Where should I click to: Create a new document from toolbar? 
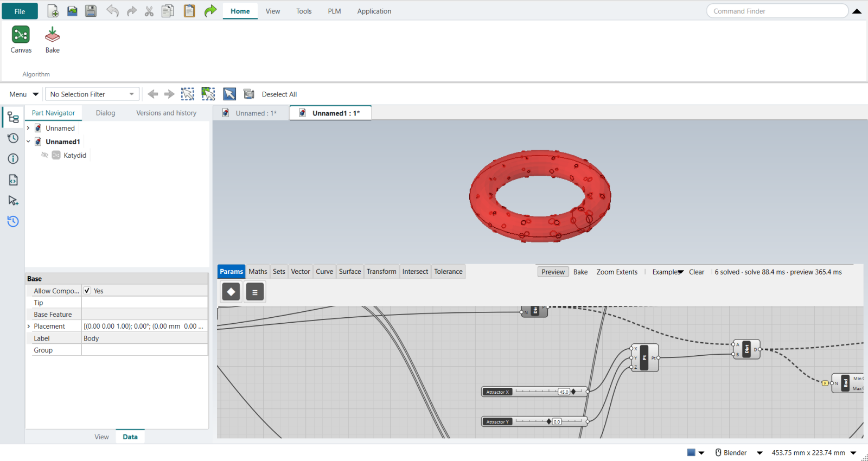(x=53, y=11)
